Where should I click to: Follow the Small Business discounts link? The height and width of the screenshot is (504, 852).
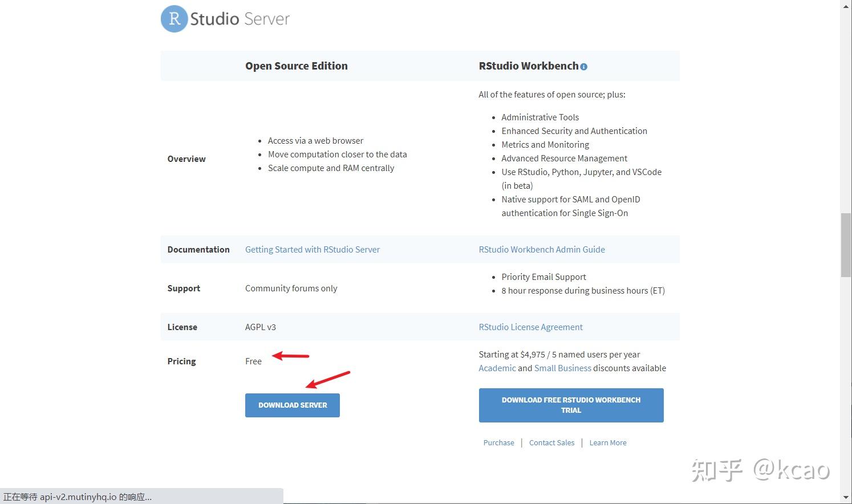point(562,368)
